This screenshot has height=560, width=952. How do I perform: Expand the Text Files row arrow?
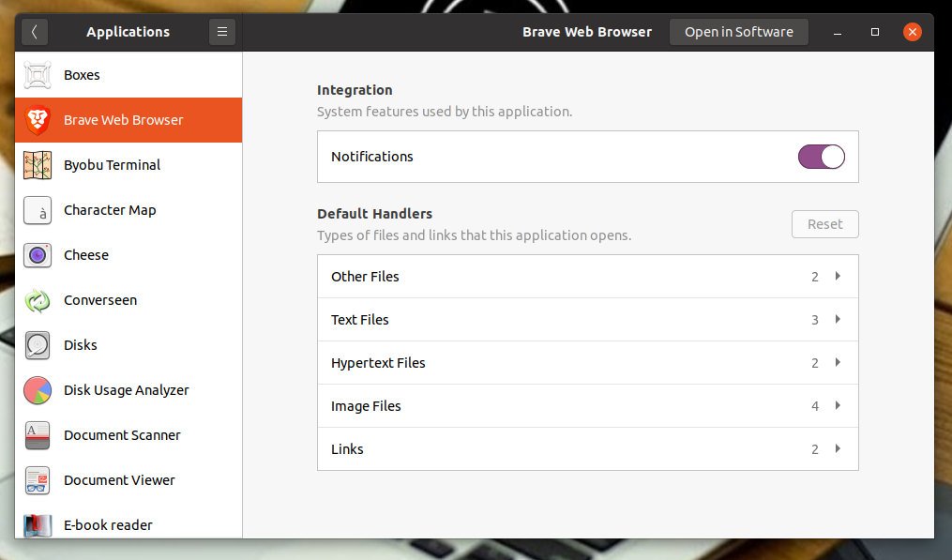(837, 320)
